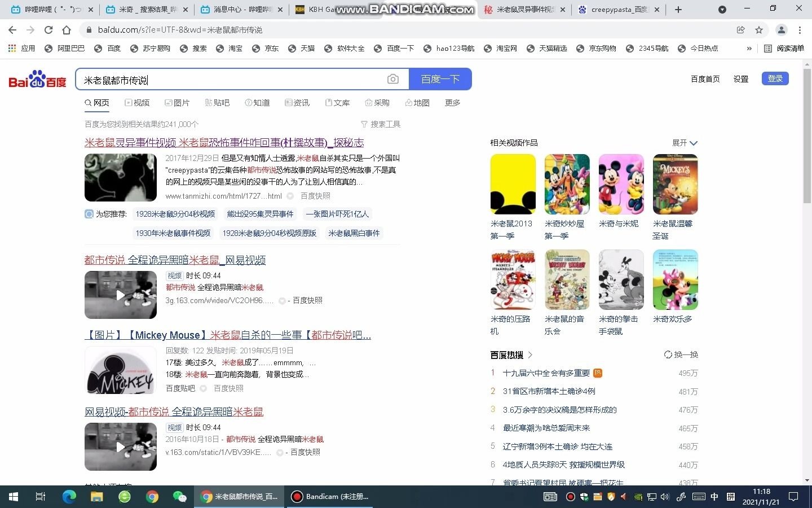Screen dimensions: 812x508
Task: Open the 百度首页 link
Action: [x=705, y=79]
